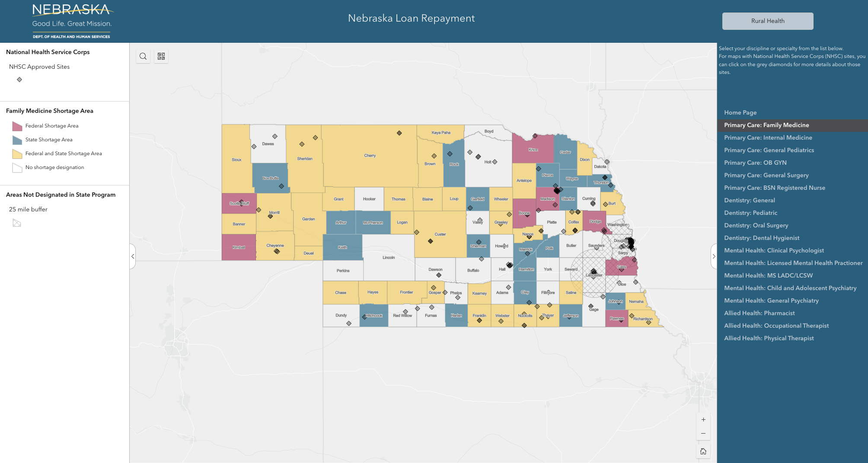Click the NHSC diamond in Custer County
Screen dimensions: 868x463
[x=431, y=241]
